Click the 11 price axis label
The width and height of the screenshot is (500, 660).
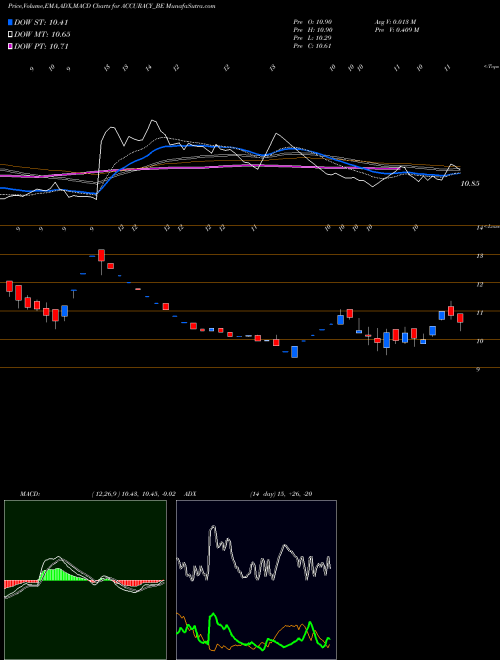pos(479,313)
